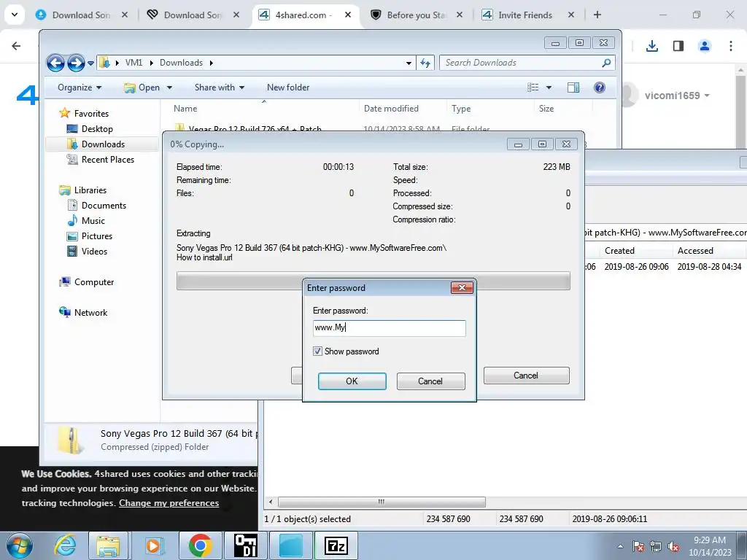
Task: Click Downloads in address breadcrumb
Action: coord(181,63)
